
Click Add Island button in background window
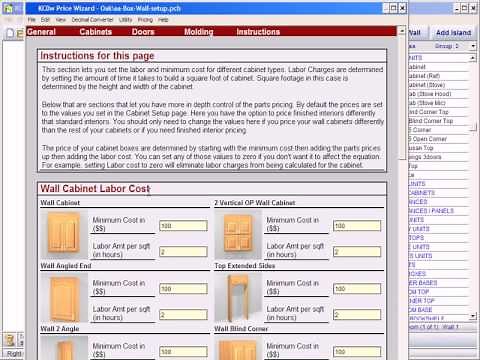click(453, 32)
